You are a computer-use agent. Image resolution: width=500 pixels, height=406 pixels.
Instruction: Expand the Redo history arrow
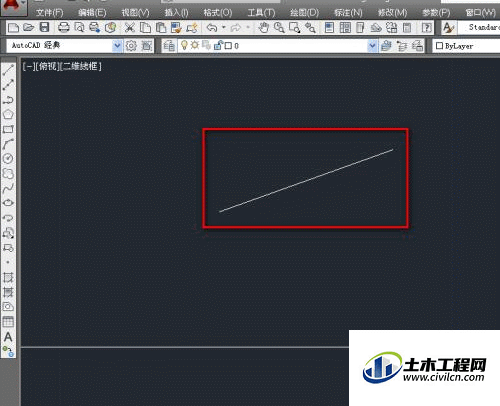pos(248,27)
